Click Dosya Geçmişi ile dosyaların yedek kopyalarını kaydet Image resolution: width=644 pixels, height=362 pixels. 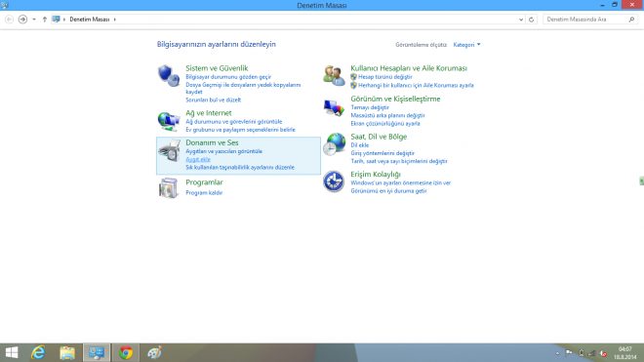point(243,89)
